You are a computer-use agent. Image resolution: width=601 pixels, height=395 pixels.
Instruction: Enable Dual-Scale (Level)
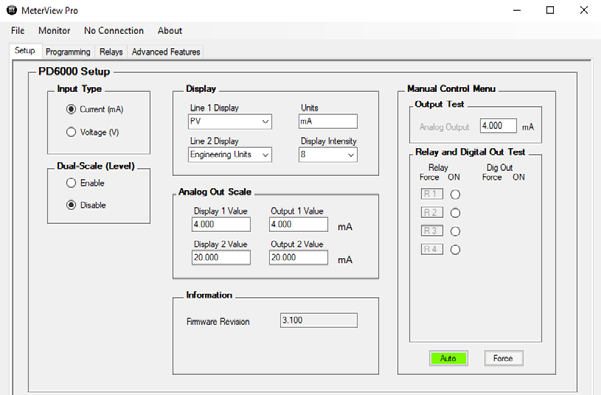(x=85, y=183)
